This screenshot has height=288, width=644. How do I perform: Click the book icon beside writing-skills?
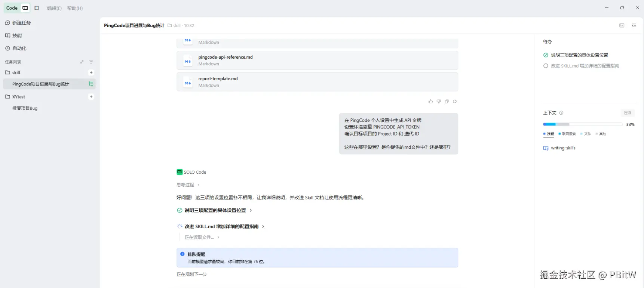coord(546,148)
